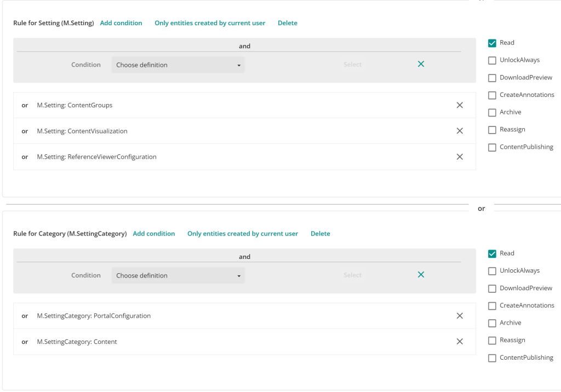Check ContentPublishing in the Category rule
561x392 pixels.
492,358
